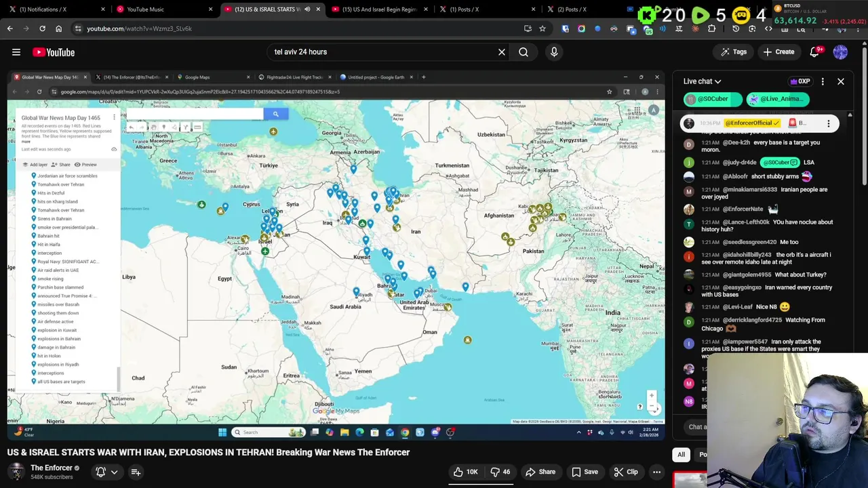Open pinned message three-dot menu
Screen dimensions: 868x488
click(828, 123)
